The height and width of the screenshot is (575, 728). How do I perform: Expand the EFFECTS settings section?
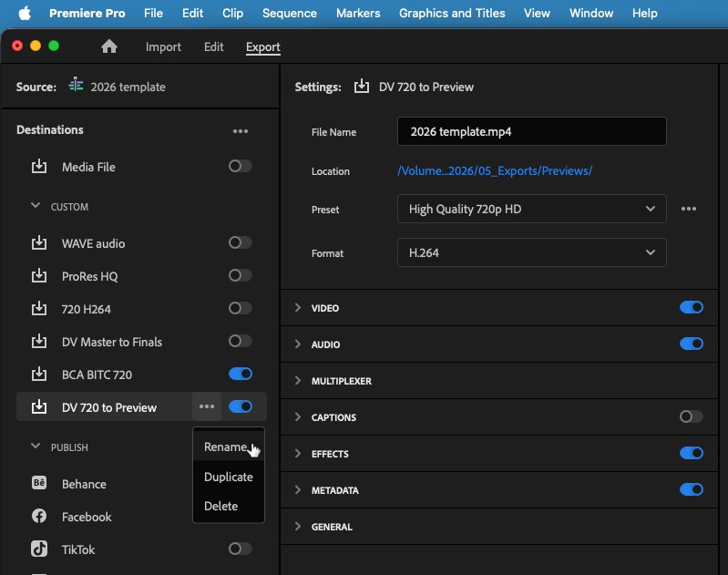point(298,453)
